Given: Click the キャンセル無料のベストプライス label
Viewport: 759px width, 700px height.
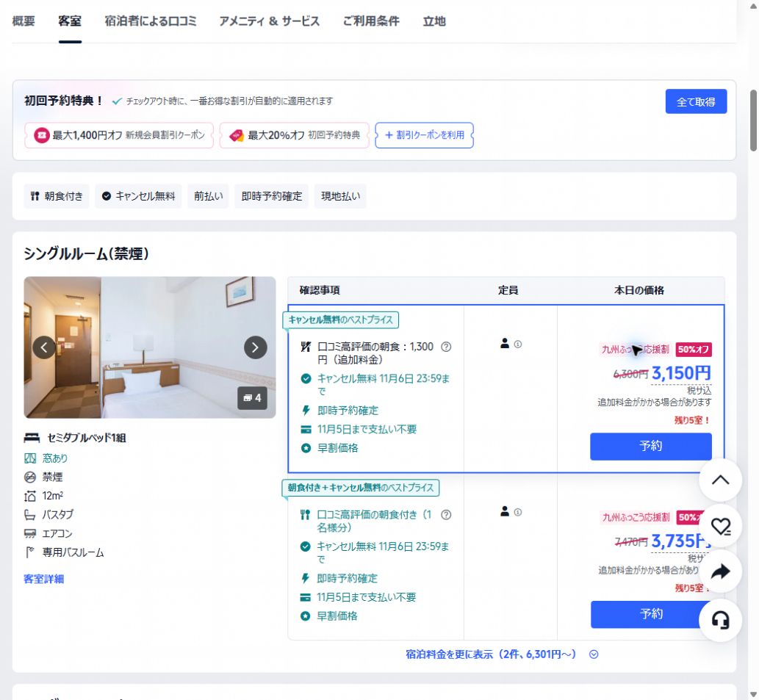Looking at the screenshot, I should click(x=341, y=320).
